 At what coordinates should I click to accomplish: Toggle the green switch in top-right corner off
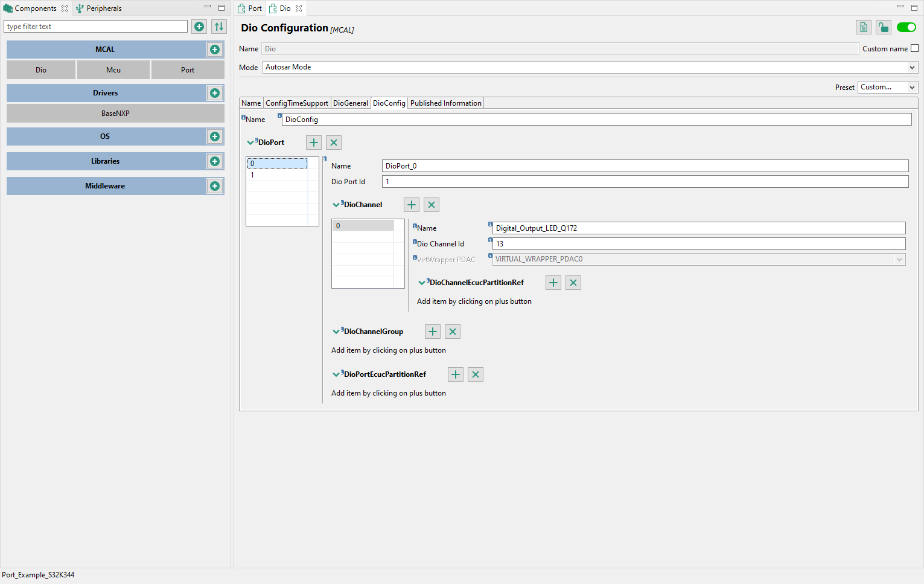[x=906, y=27]
